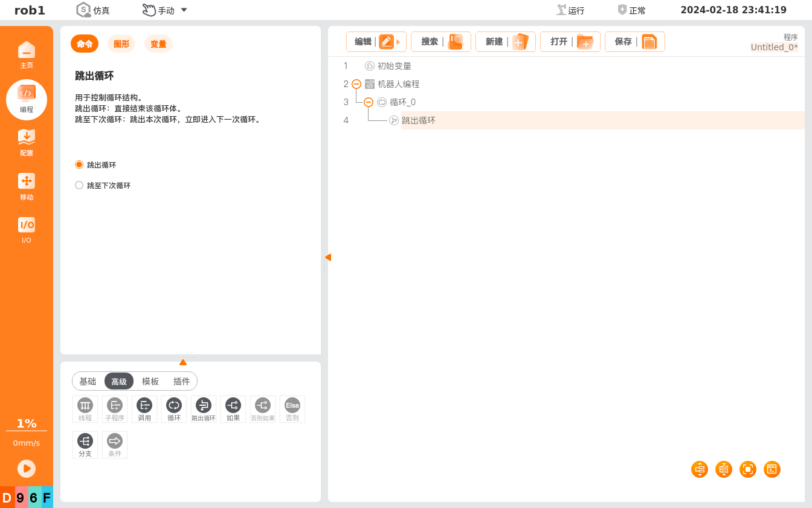
Task: Click the F status indicator box
Action: click(47, 498)
